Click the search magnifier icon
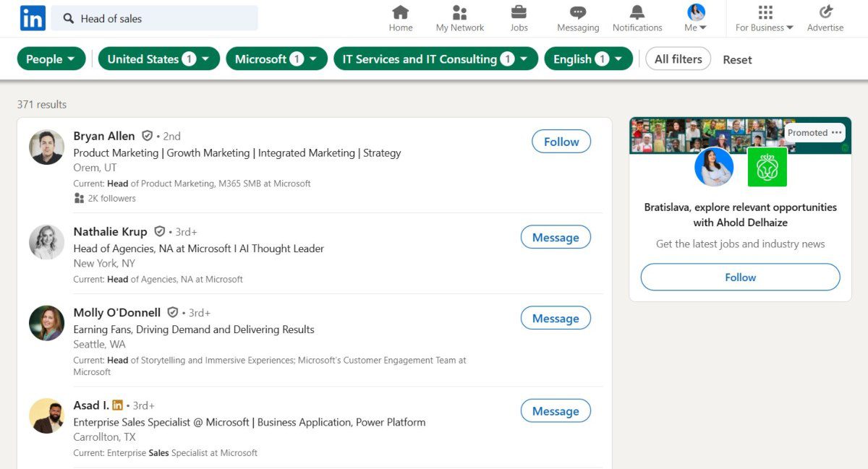868x469 pixels. tap(69, 19)
